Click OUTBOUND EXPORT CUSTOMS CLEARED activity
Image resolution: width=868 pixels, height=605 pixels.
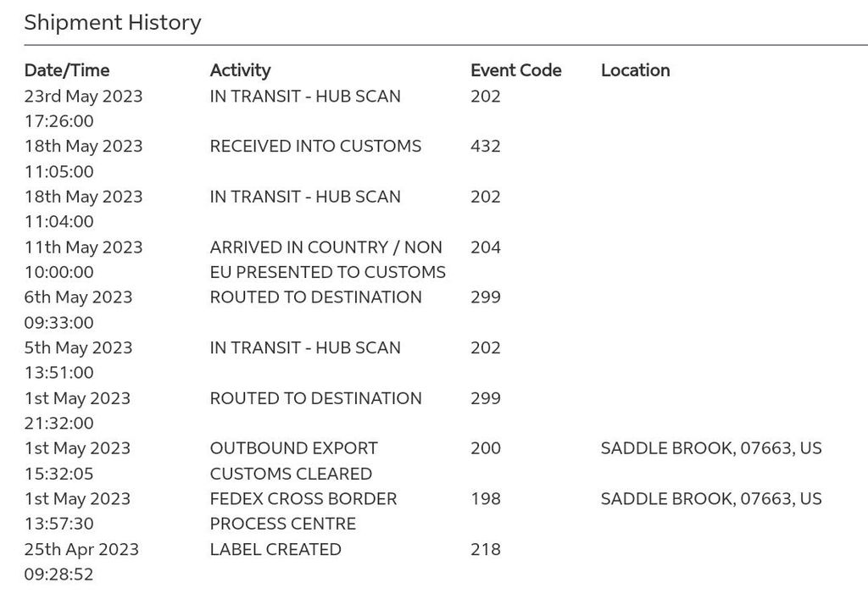(x=294, y=461)
